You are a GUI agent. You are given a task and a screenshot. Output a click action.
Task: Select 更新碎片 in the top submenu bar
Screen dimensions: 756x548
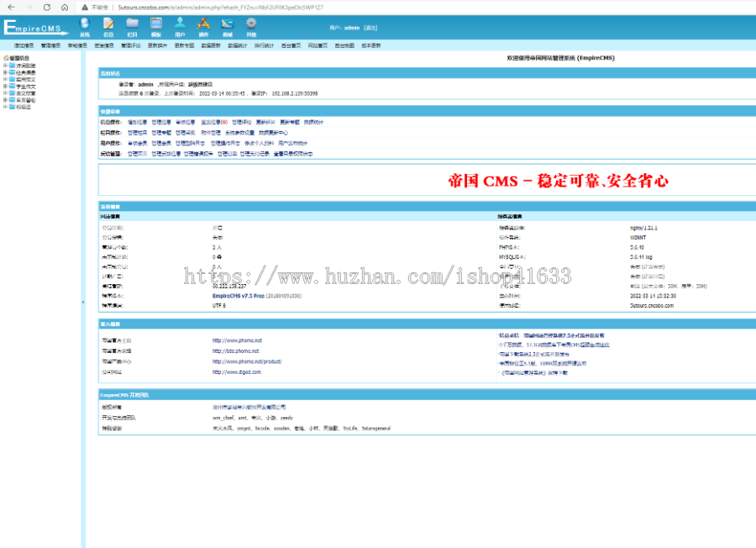pos(157,45)
